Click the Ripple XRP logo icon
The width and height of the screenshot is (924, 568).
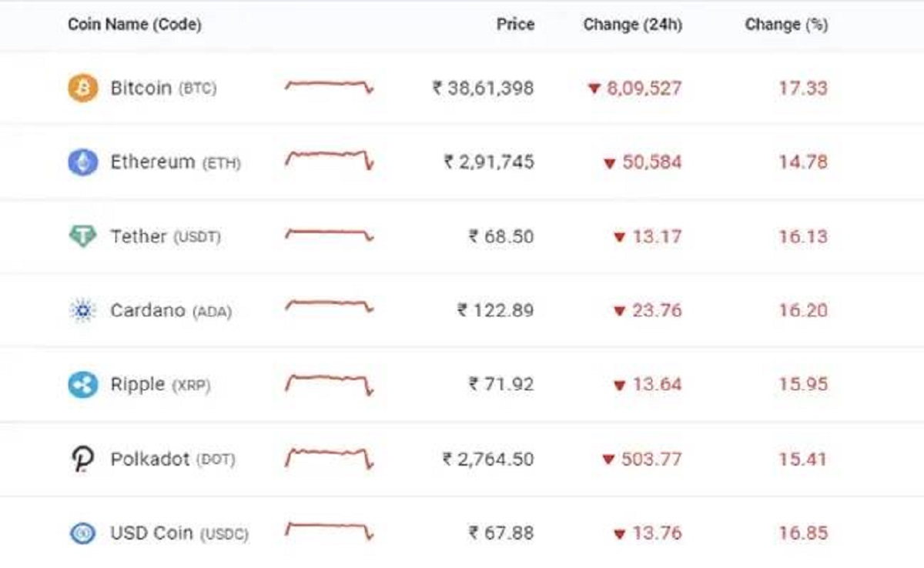pyautogui.click(x=82, y=384)
